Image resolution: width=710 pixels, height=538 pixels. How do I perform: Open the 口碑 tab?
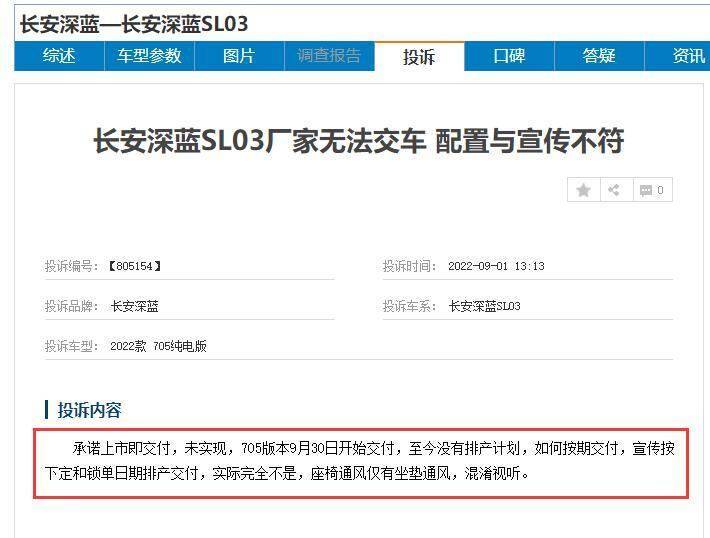pos(509,56)
